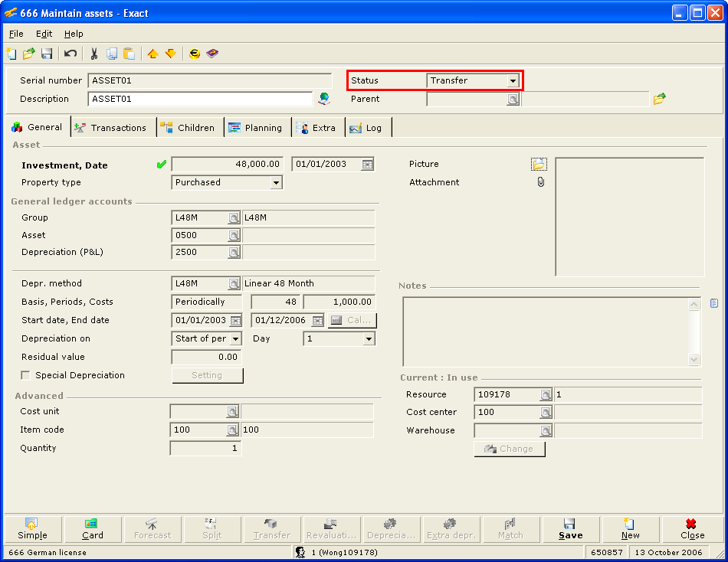This screenshot has height=562, width=728.
Task: Open calendar picker for Investment date
Action: (368, 165)
